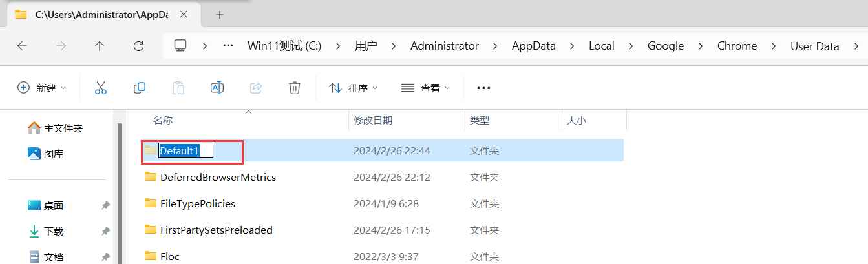Click the Rename icon in toolbar
The width and height of the screenshot is (868, 264).
coord(217,88)
